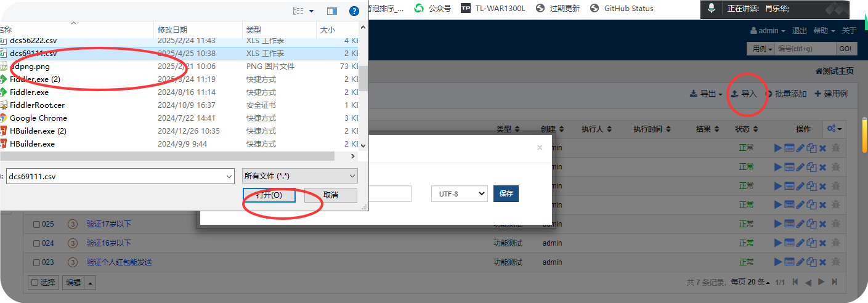Delete case 023 with the X icon

822,262
